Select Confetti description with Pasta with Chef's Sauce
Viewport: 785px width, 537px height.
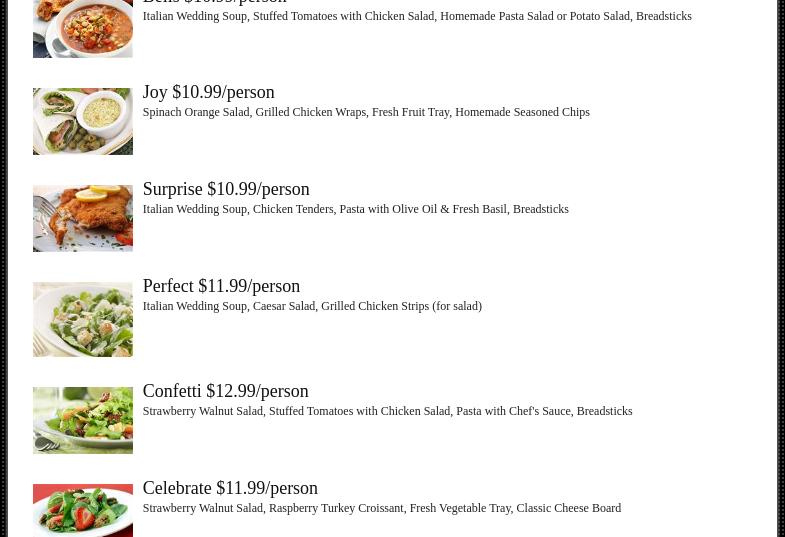click(x=387, y=411)
